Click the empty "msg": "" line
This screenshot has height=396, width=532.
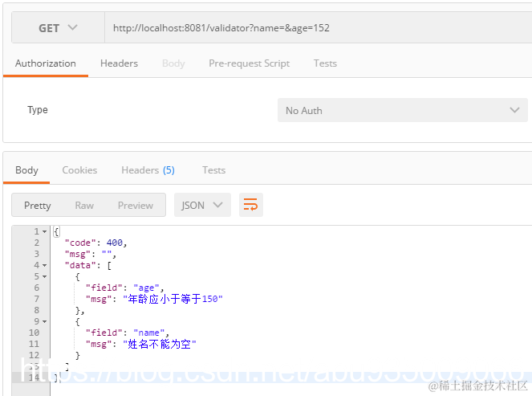point(91,254)
